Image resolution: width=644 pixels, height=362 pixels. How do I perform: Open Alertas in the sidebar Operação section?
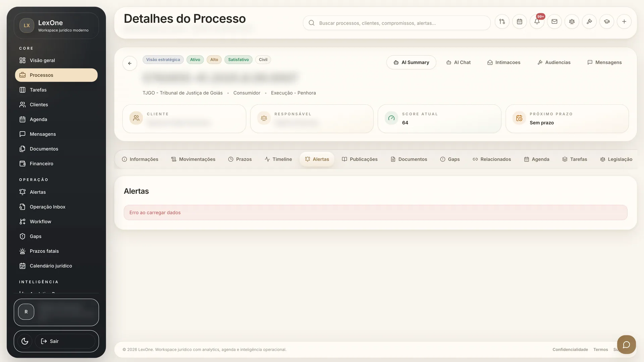coord(56,192)
